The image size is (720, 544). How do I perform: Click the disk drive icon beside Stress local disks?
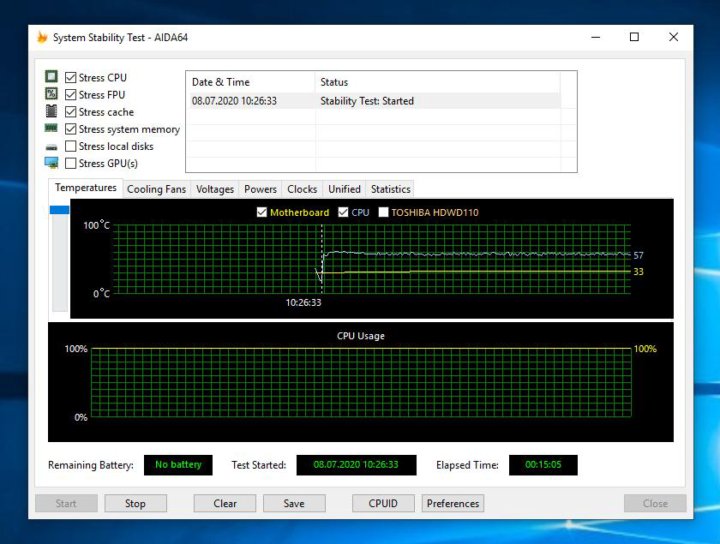tap(51, 147)
